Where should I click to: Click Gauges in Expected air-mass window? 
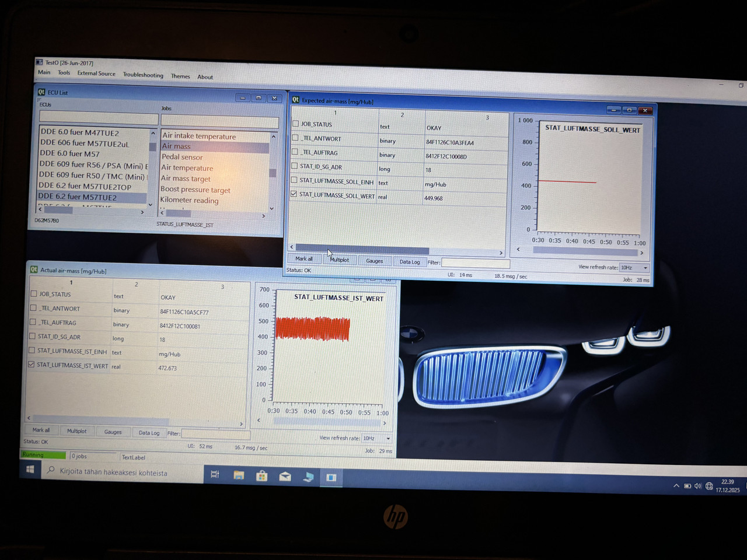coord(375,261)
